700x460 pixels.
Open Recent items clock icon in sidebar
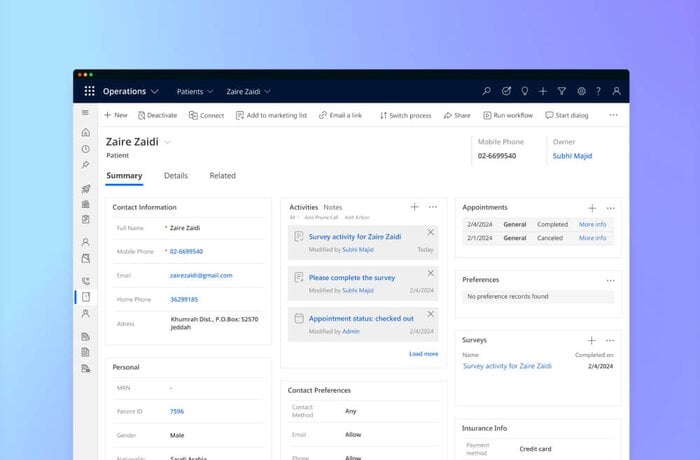(86, 148)
